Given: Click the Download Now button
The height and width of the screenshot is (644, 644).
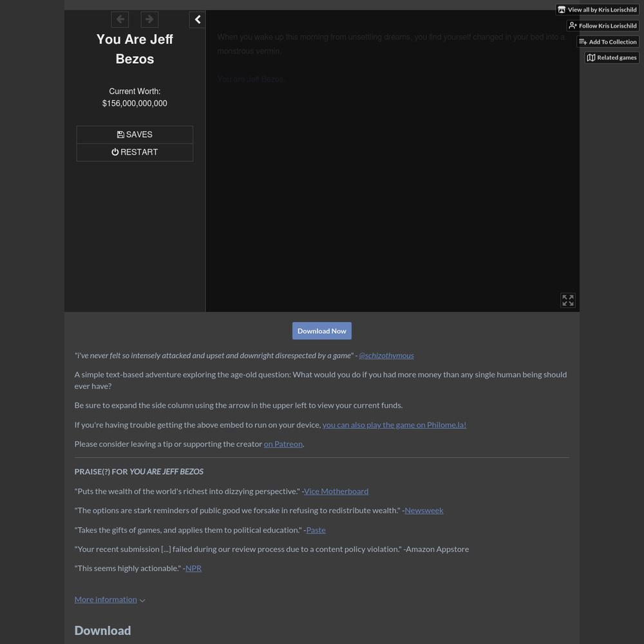Looking at the screenshot, I should coord(322,331).
